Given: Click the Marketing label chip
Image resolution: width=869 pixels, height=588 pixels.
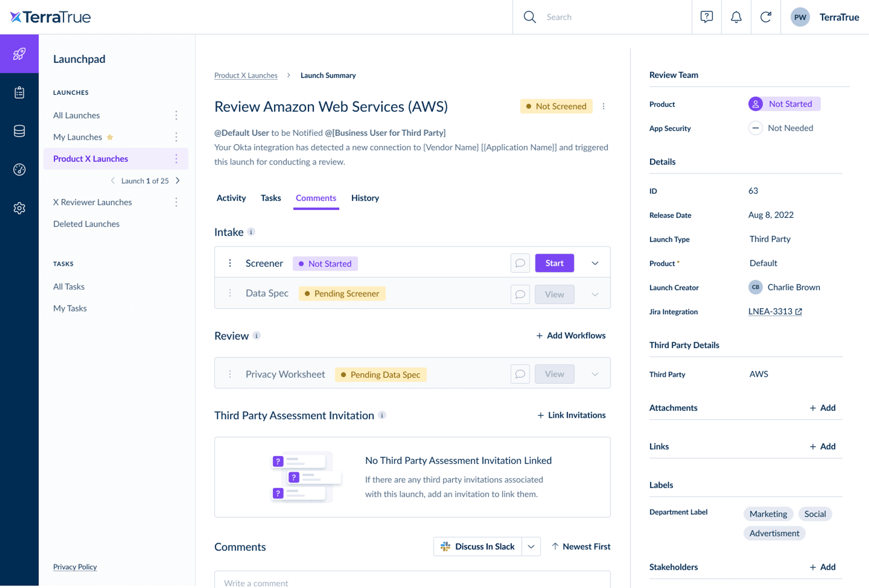Looking at the screenshot, I should coord(768,514).
